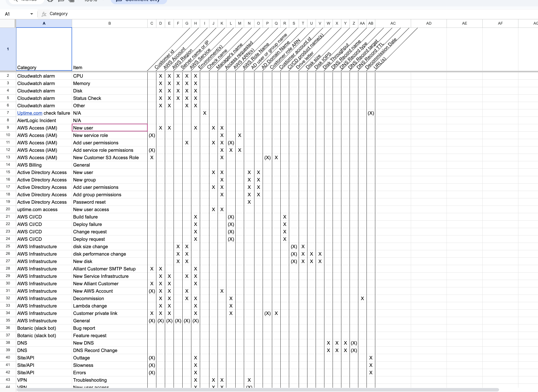Viewport: 538px width, 392px height.
Task: Select column AE header
Action: point(465,23)
